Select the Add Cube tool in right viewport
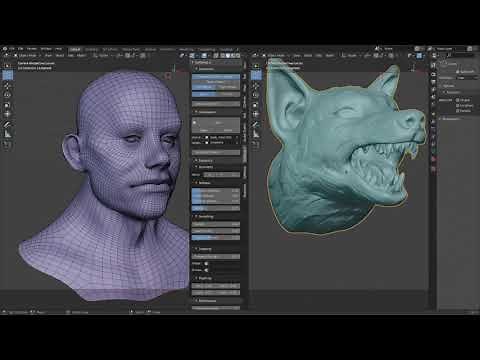Viewport: 480px width, 360px height. coord(256,145)
